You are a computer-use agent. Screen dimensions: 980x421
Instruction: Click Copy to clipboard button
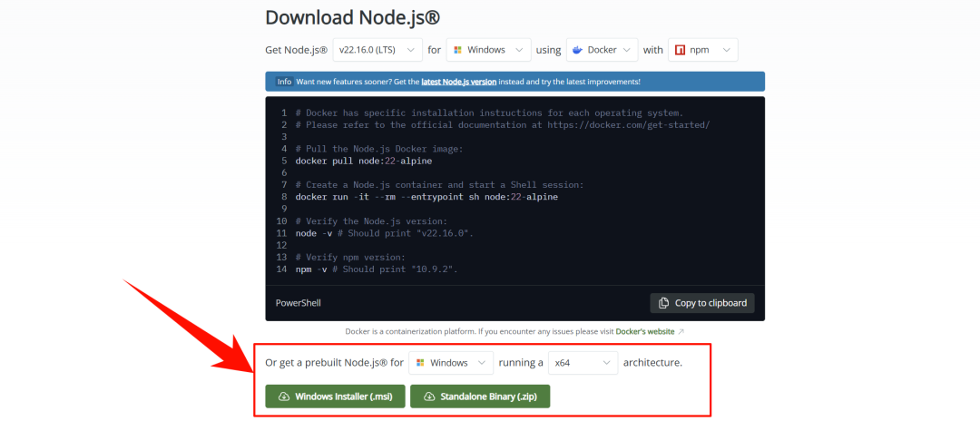[x=701, y=303]
